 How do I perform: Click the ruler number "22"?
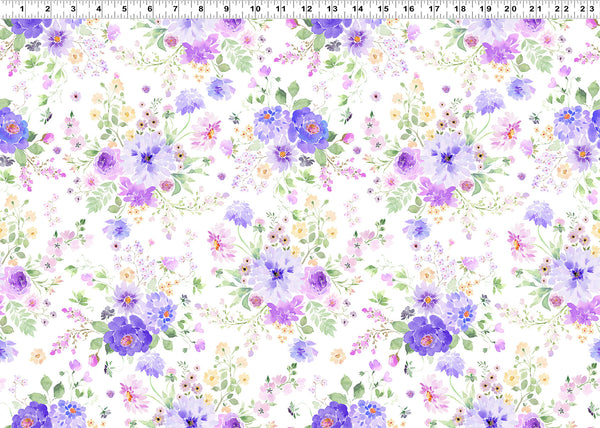point(561,8)
